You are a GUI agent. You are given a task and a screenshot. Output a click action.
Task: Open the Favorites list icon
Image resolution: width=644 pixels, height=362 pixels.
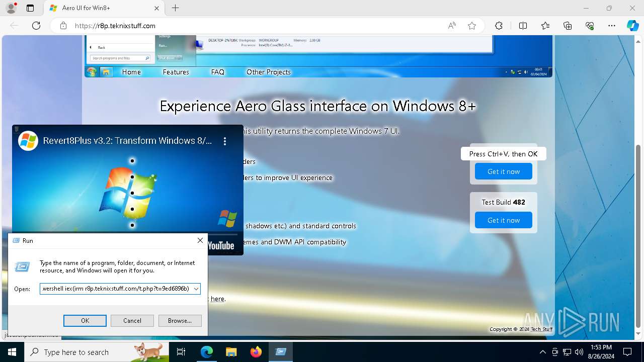545,26
